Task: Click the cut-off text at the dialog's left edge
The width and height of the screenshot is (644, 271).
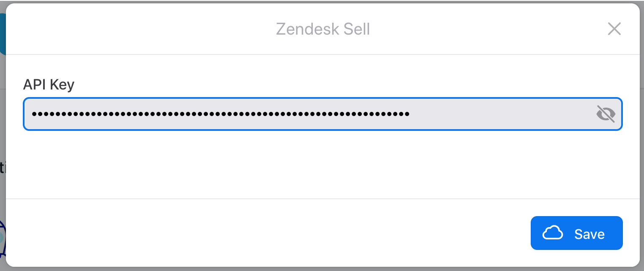Action: (x=2, y=168)
